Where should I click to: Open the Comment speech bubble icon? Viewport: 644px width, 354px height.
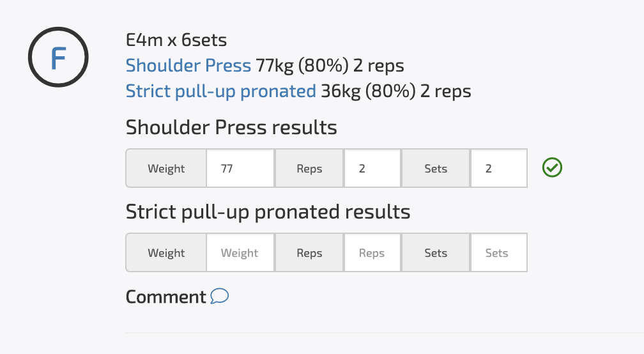(x=219, y=296)
